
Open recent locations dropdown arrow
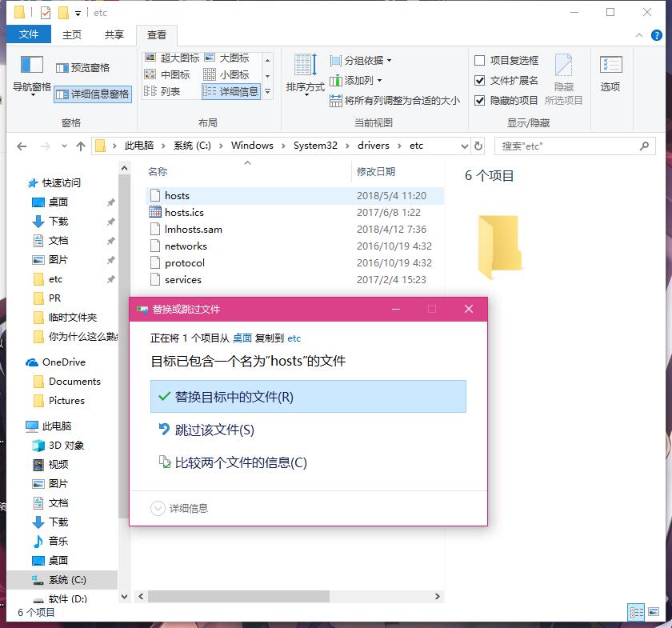click(x=64, y=146)
